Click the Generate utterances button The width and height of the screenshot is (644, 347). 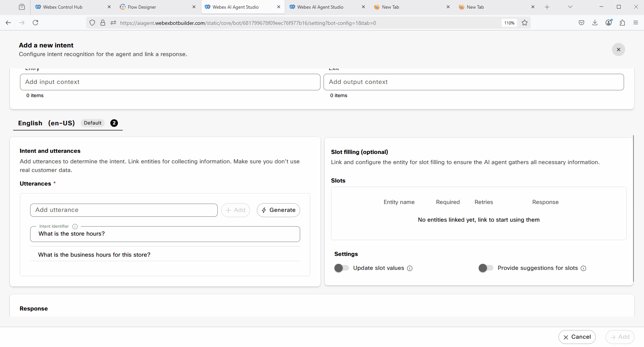pos(278,210)
